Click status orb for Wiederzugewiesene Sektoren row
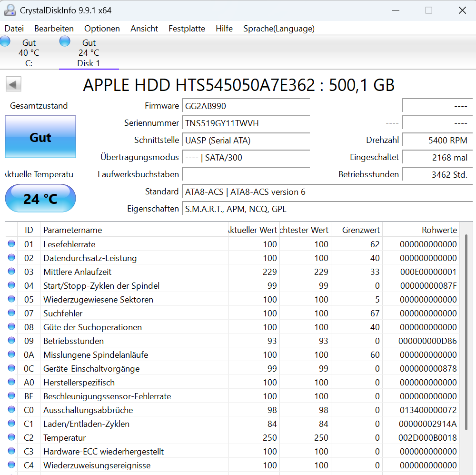This screenshot has height=475, width=476. 11,299
